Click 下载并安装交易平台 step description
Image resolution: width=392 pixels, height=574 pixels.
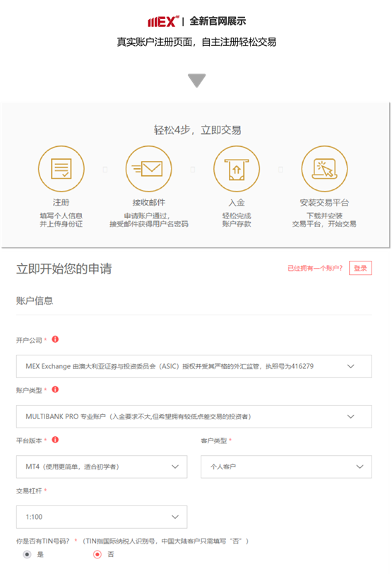tap(324, 220)
